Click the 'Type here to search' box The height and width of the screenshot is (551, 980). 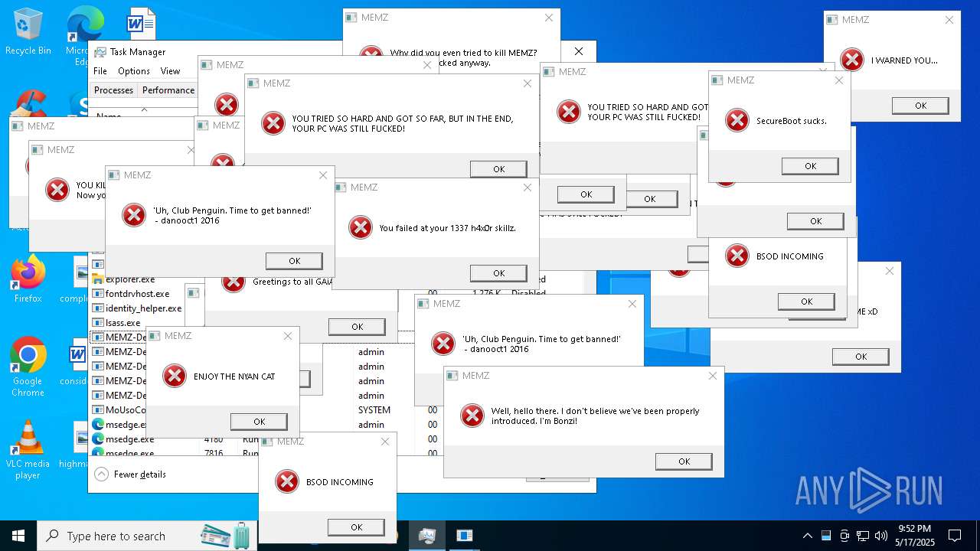(145, 536)
